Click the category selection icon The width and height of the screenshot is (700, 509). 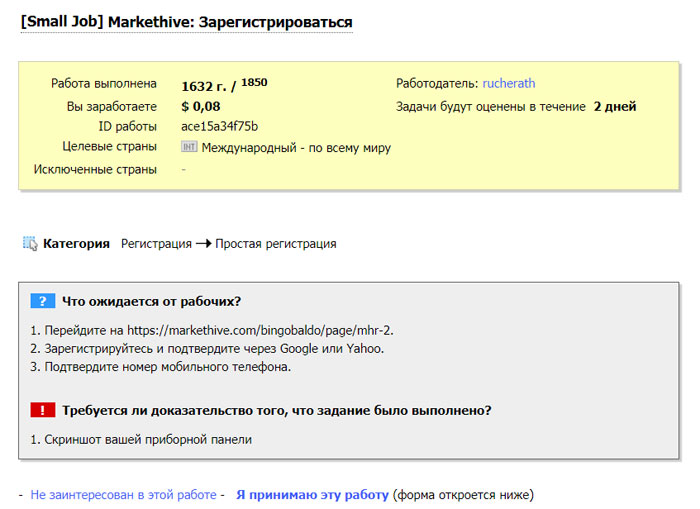coord(30,243)
